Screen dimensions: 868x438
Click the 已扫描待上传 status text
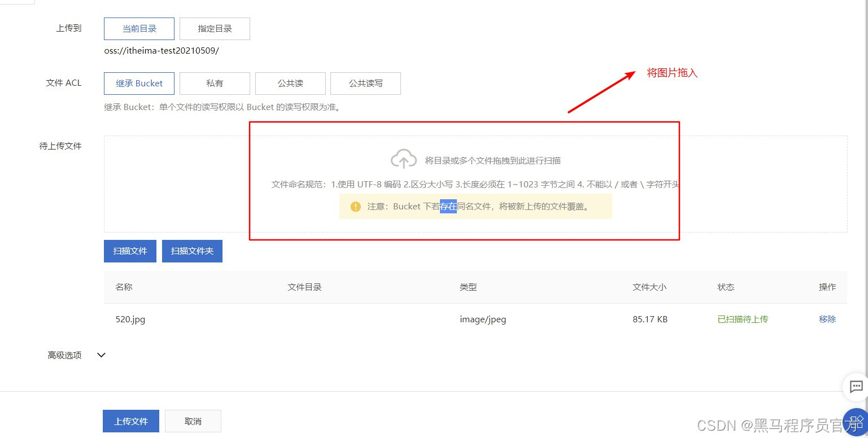click(743, 319)
